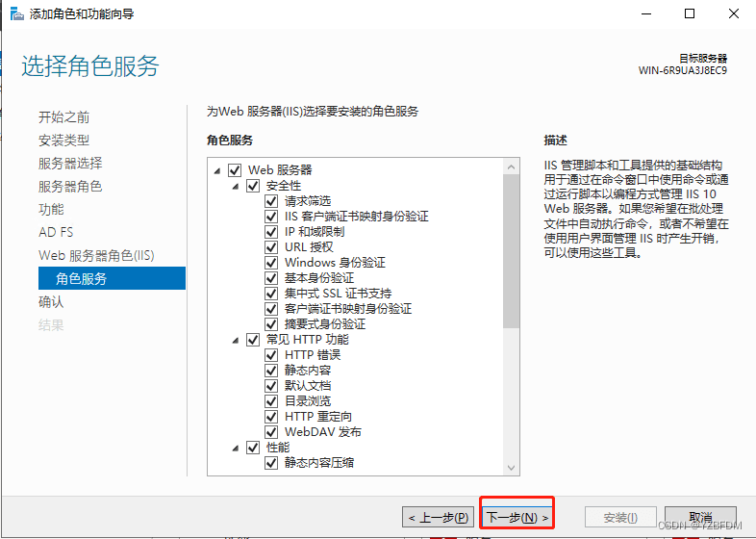Click the 上一步(P) button
Screen dimensions: 756x539
438,518
